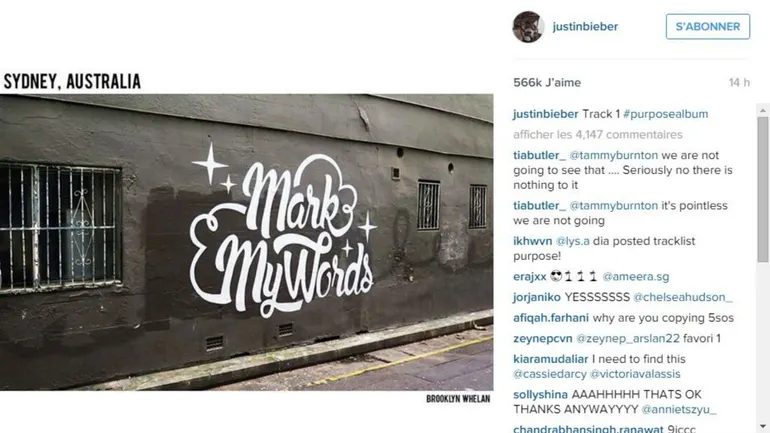The image size is (770, 433).
Task: Click the comments scrollbar thumb
Action: pos(763,189)
